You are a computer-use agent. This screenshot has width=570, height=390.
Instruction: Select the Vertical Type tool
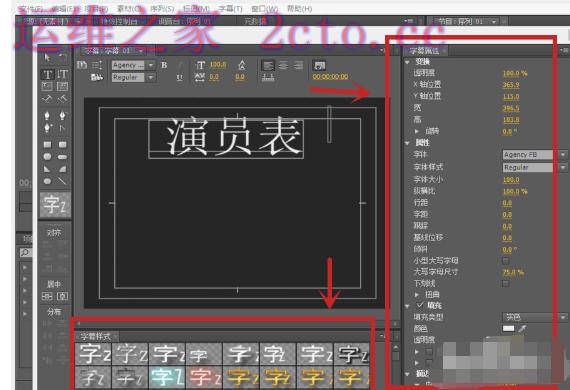63,74
